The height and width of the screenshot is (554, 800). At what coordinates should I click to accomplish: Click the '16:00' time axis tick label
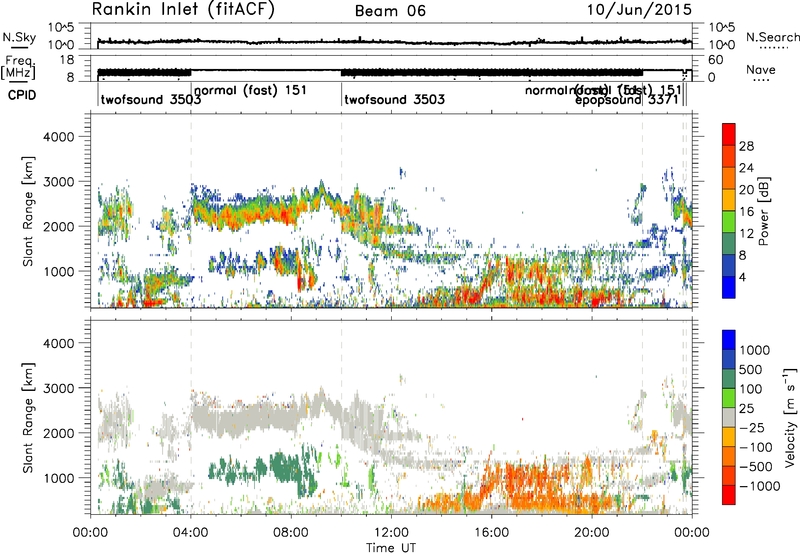(491, 533)
